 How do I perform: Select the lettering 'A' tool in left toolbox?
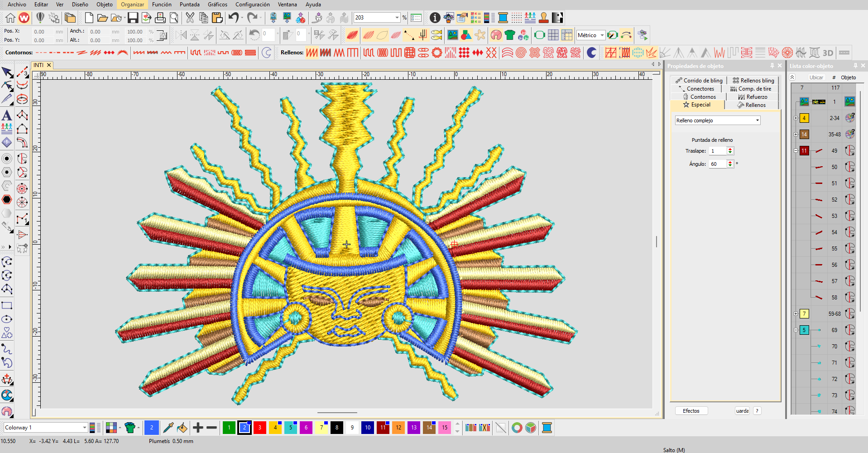tap(7, 116)
